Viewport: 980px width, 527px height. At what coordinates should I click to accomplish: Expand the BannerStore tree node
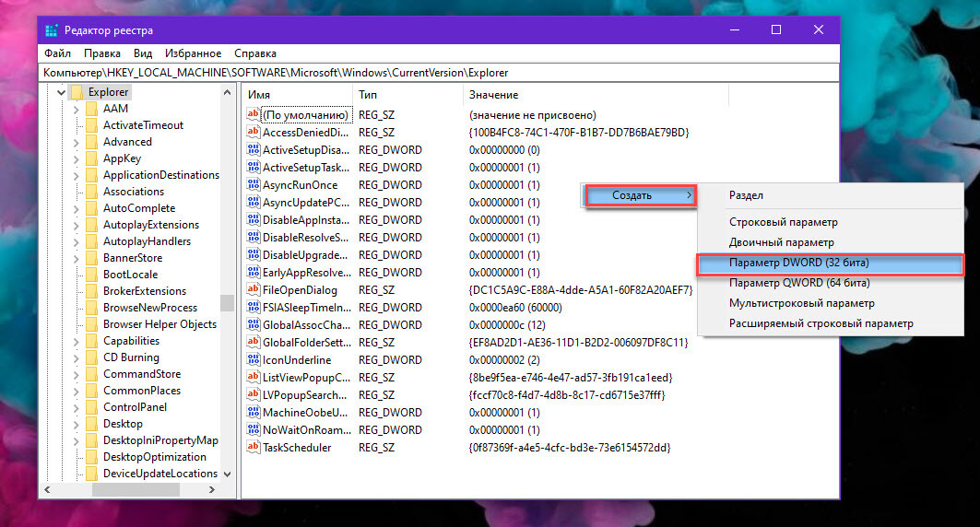click(77, 258)
